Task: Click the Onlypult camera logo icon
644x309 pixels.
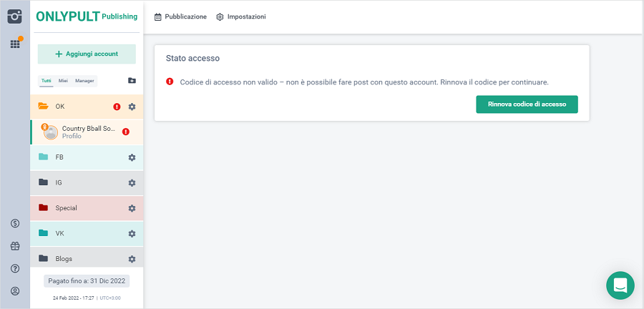Action: [x=14, y=16]
